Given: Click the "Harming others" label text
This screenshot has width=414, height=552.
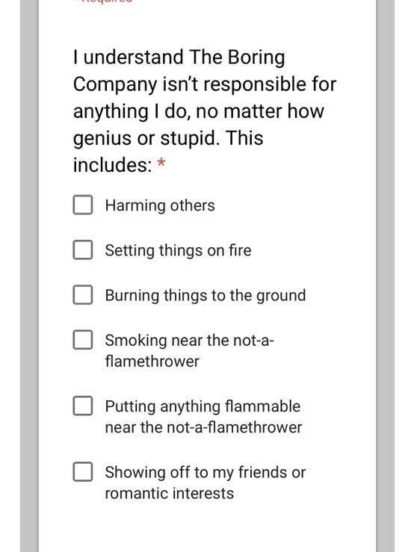Looking at the screenshot, I should [160, 206].
